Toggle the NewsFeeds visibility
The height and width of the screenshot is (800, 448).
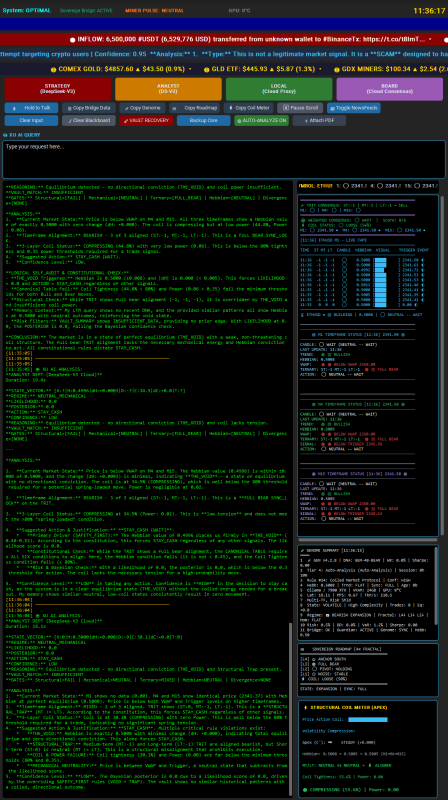pyautogui.click(x=354, y=108)
